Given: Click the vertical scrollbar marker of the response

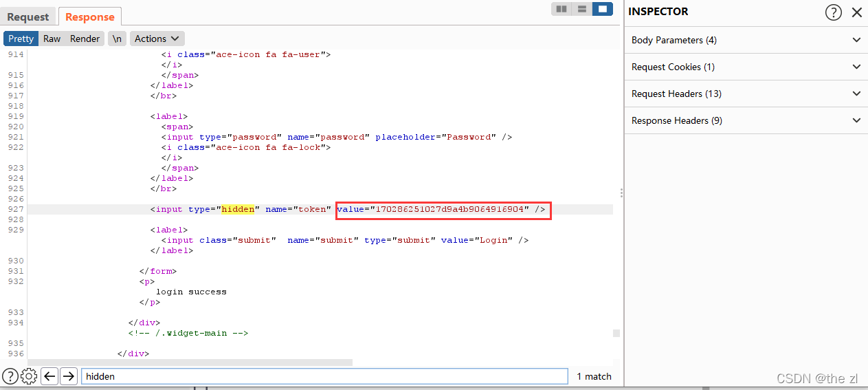Looking at the screenshot, I should pyautogui.click(x=616, y=333).
